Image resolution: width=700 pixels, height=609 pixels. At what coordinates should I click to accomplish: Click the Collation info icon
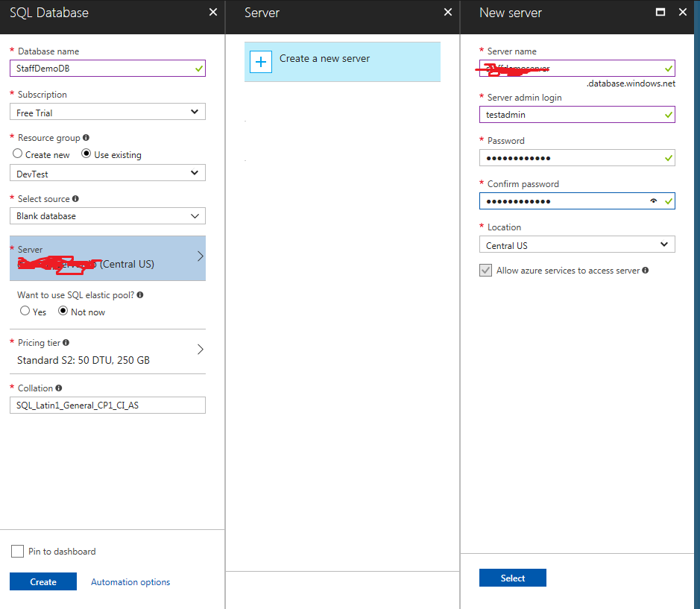tap(59, 388)
